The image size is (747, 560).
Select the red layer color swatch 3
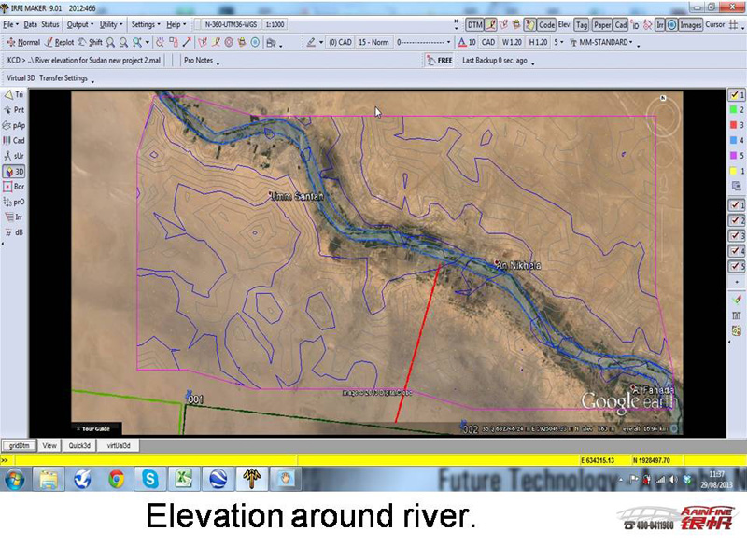pos(736,125)
